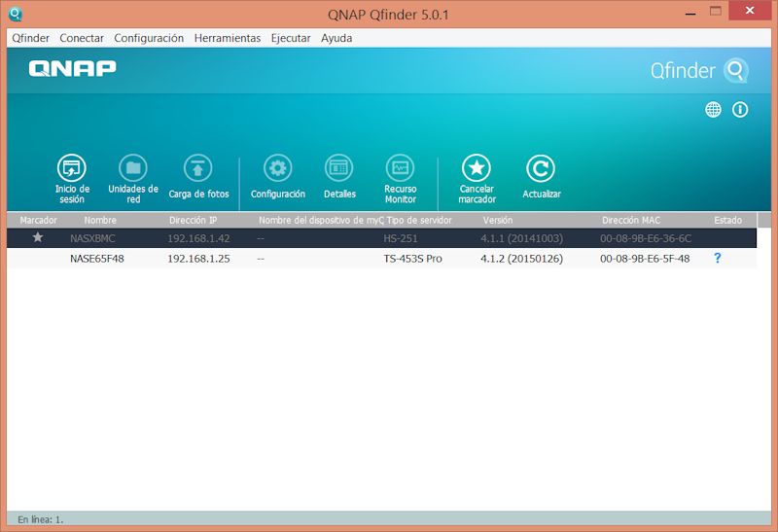The width and height of the screenshot is (778, 532).
Task: Click version 4.1.2 (20150126)
Action: pos(521,259)
